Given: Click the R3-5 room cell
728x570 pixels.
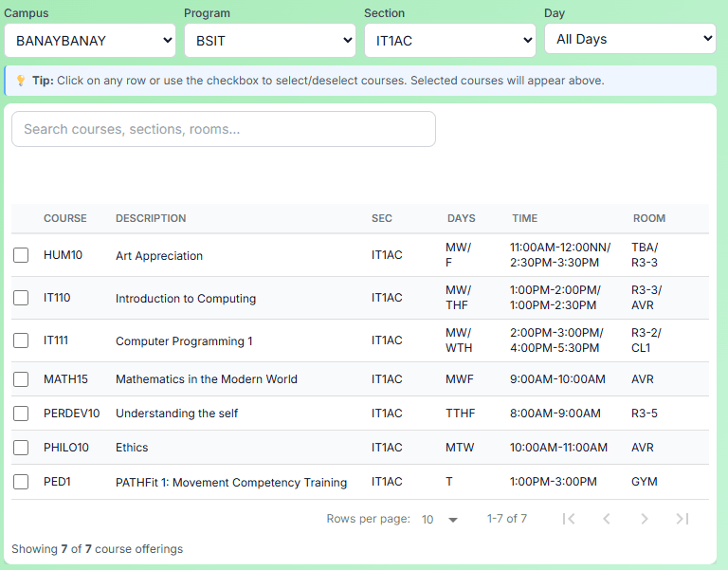Looking at the screenshot, I should click(x=644, y=414).
